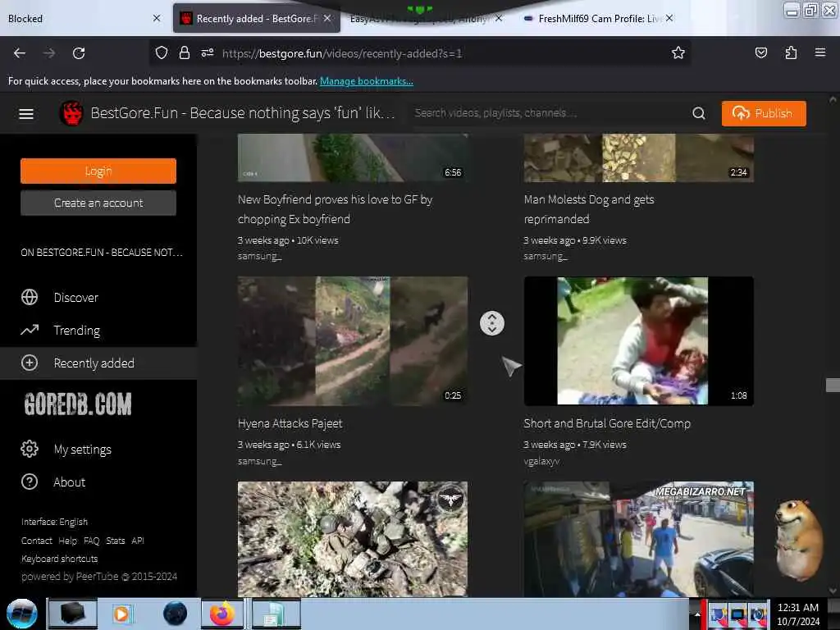Open the Firefox application menu
Viewport: 840px width, 630px height.
tap(820, 53)
